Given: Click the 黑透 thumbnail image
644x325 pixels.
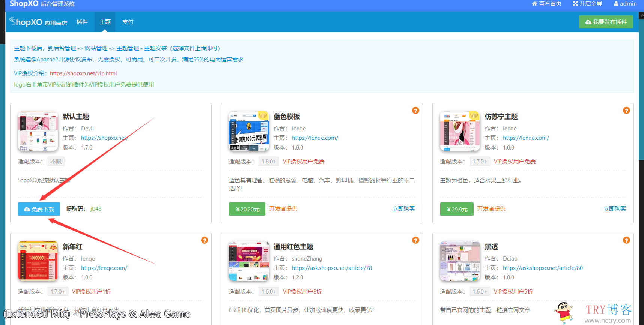Looking at the screenshot, I should tap(460, 261).
